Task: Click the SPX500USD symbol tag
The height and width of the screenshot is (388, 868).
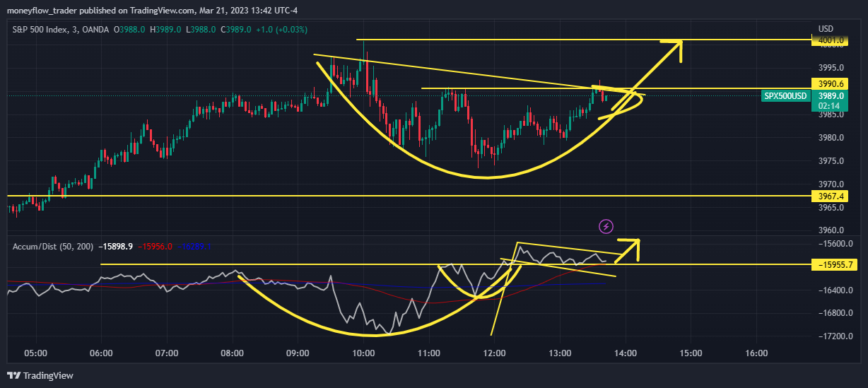Action: pyautogui.click(x=785, y=95)
